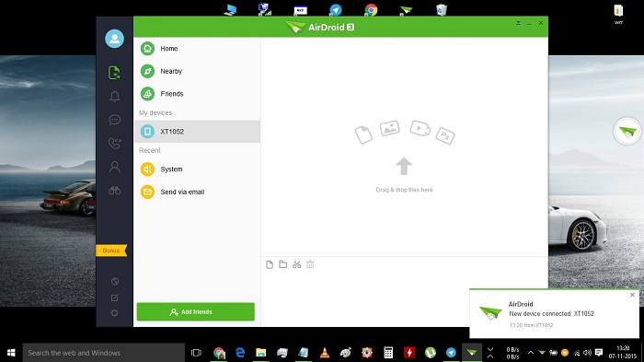Select Home in the transfer list
This screenshot has width=644, height=362.
[197, 49]
